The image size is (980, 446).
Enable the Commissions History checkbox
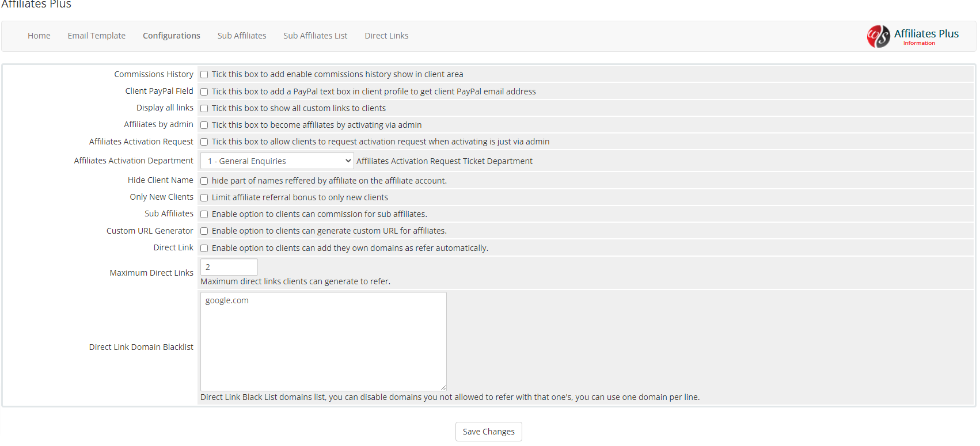coord(204,75)
